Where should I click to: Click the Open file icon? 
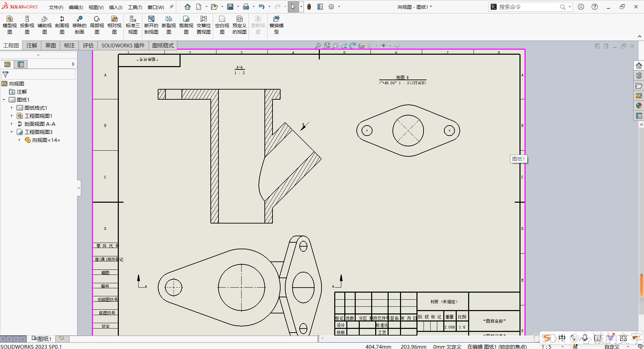click(x=214, y=7)
